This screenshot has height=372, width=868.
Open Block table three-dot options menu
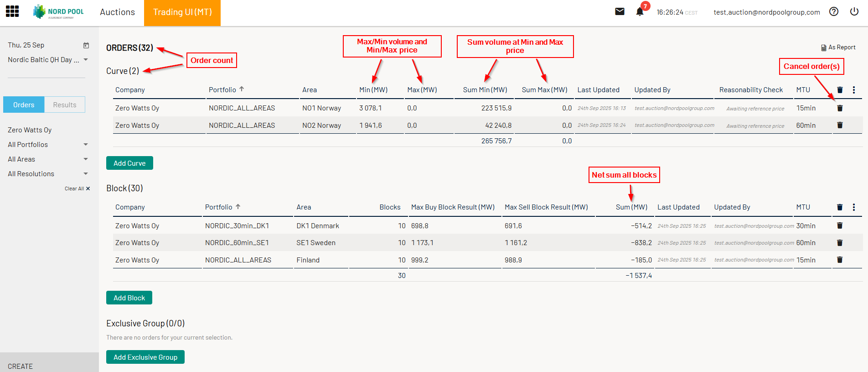click(x=854, y=207)
